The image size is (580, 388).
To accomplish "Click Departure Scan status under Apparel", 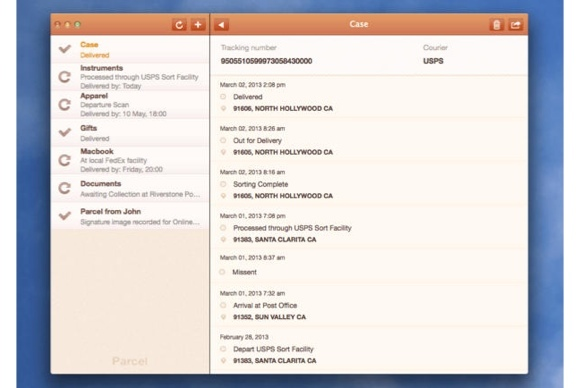I will tap(105, 105).
